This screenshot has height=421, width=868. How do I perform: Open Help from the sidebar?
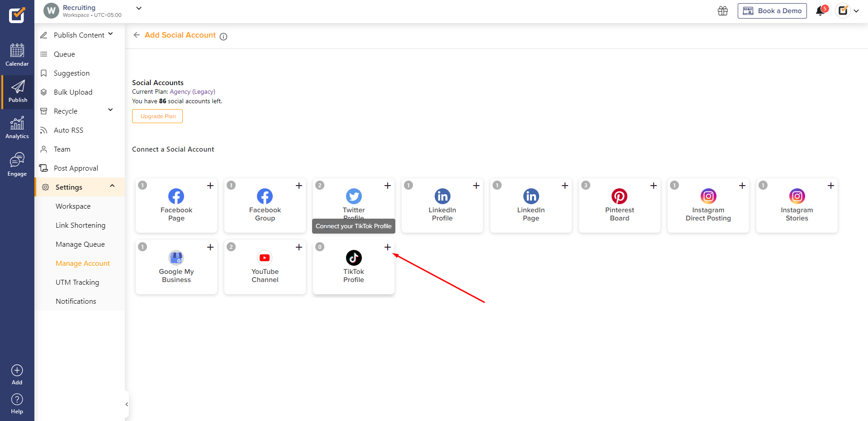pos(17,404)
